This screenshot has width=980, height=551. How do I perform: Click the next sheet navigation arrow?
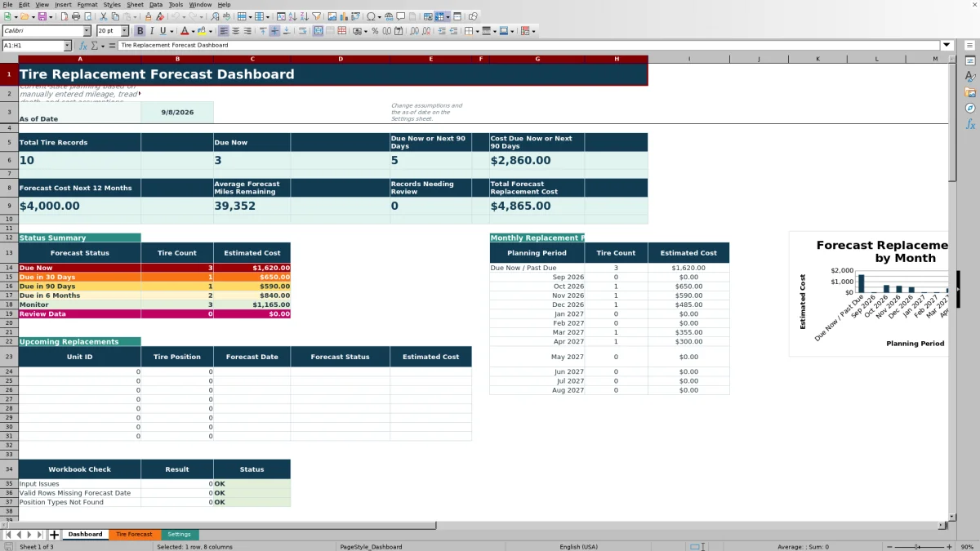(29, 535)
